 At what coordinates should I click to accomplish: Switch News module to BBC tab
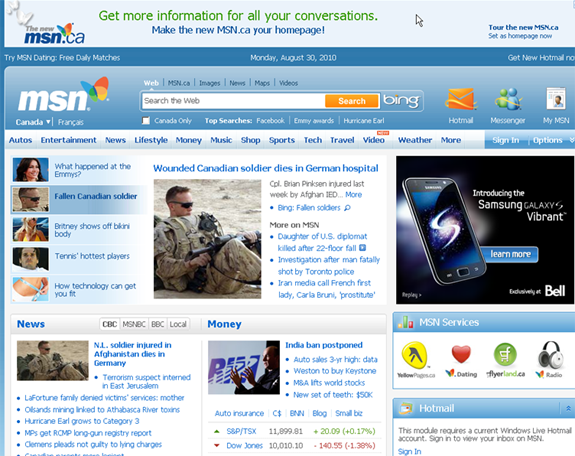(x=158, y=324)
